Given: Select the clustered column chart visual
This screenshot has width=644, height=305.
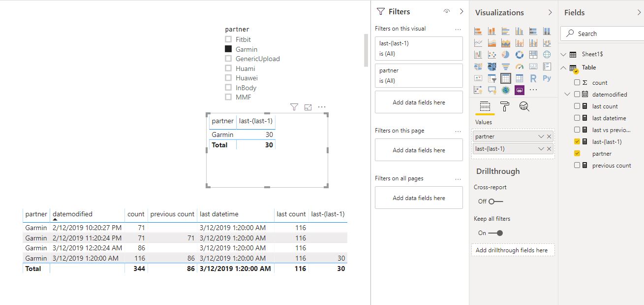Looking at the screenshot, I should [519, 31].
